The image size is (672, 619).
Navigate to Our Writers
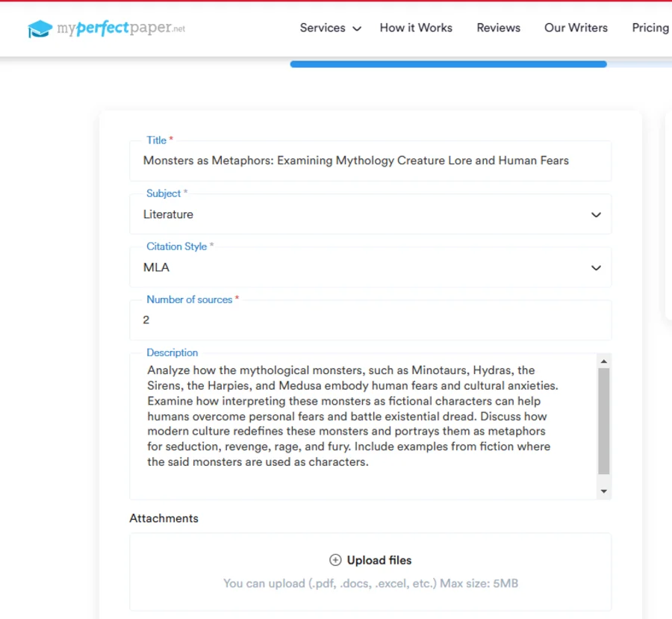pos(576,28)
